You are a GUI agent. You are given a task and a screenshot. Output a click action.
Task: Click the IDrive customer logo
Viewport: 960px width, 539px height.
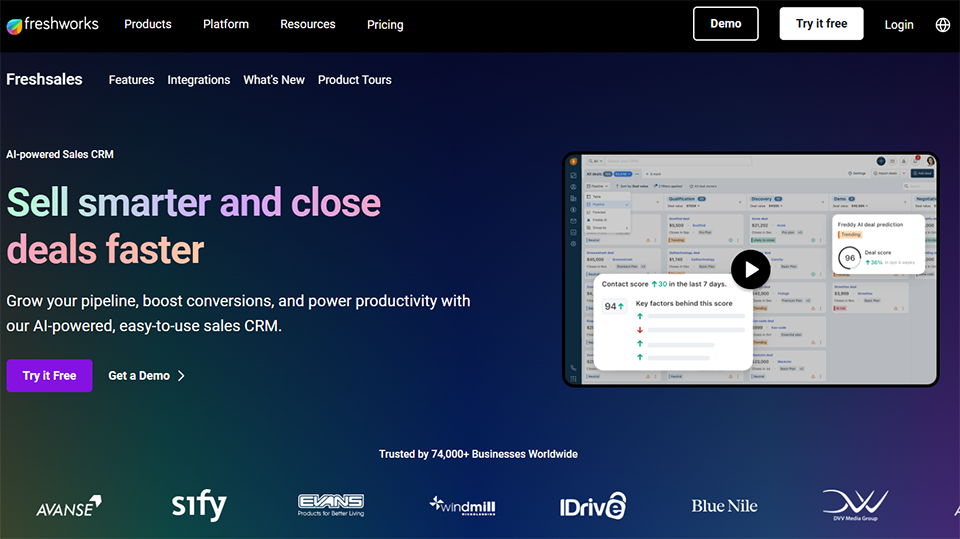[593, 506]
